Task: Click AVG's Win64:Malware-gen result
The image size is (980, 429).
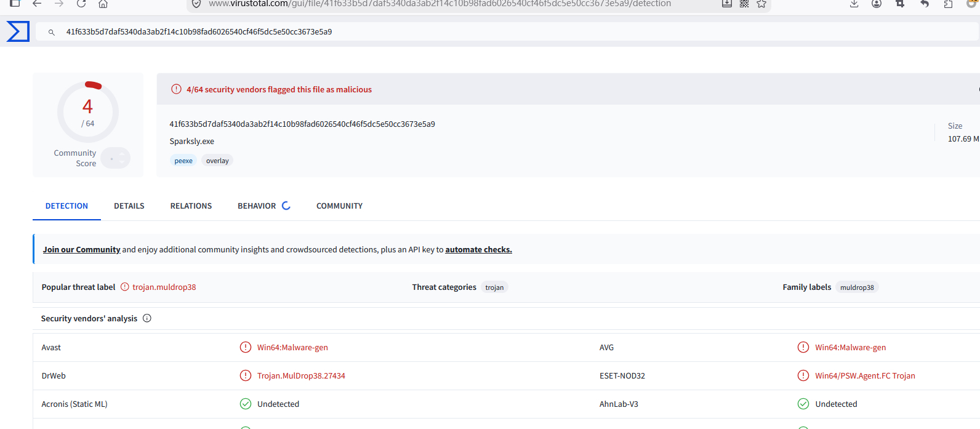Action: point(851,348)
